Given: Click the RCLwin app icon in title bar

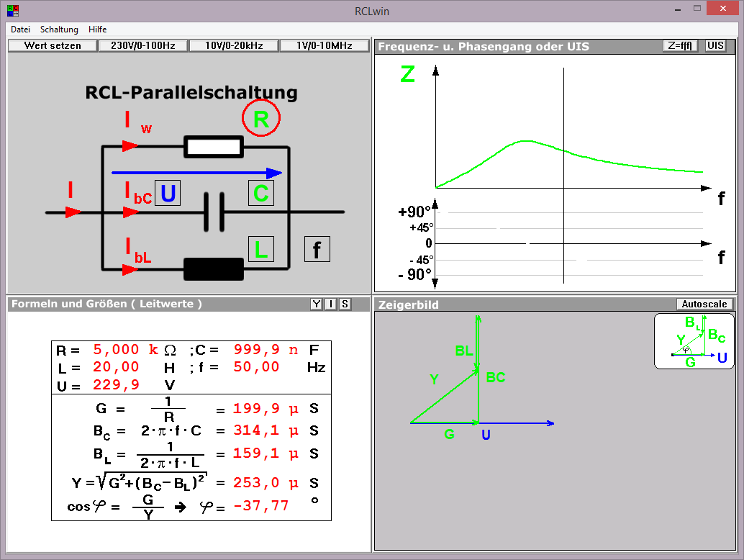Looking at the screenshot, I should (13, 11).
